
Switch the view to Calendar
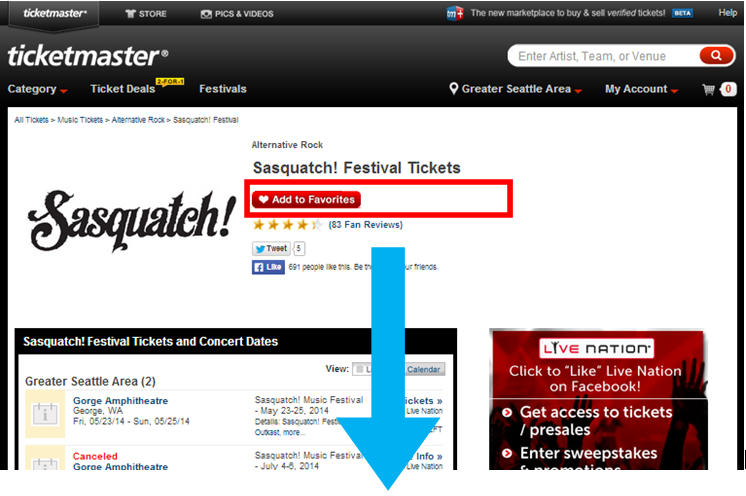[x=423, y=369]
